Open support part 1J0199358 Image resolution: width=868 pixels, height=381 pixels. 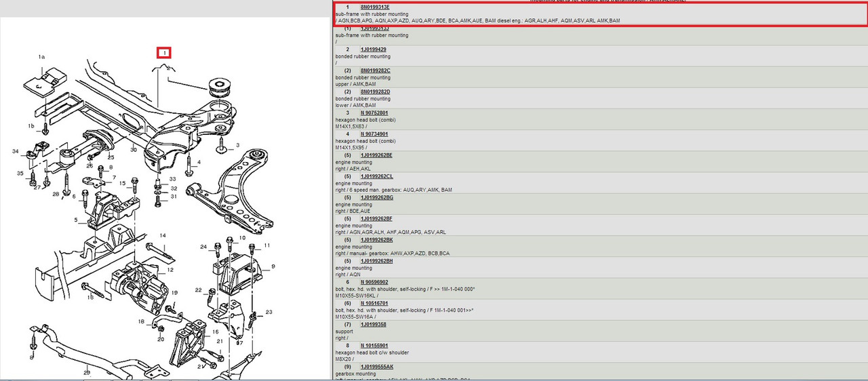[x=374, y=324]
